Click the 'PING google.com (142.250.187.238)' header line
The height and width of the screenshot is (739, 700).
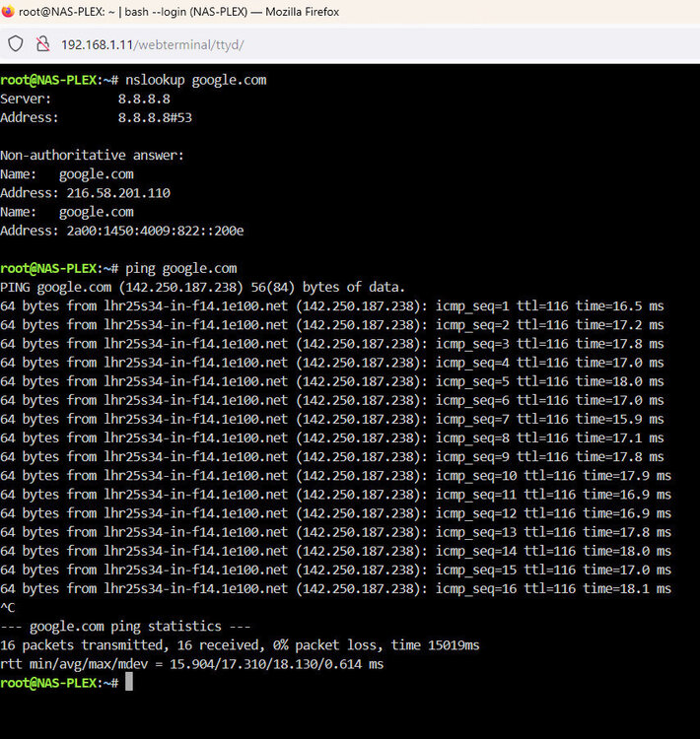[202, 288]
